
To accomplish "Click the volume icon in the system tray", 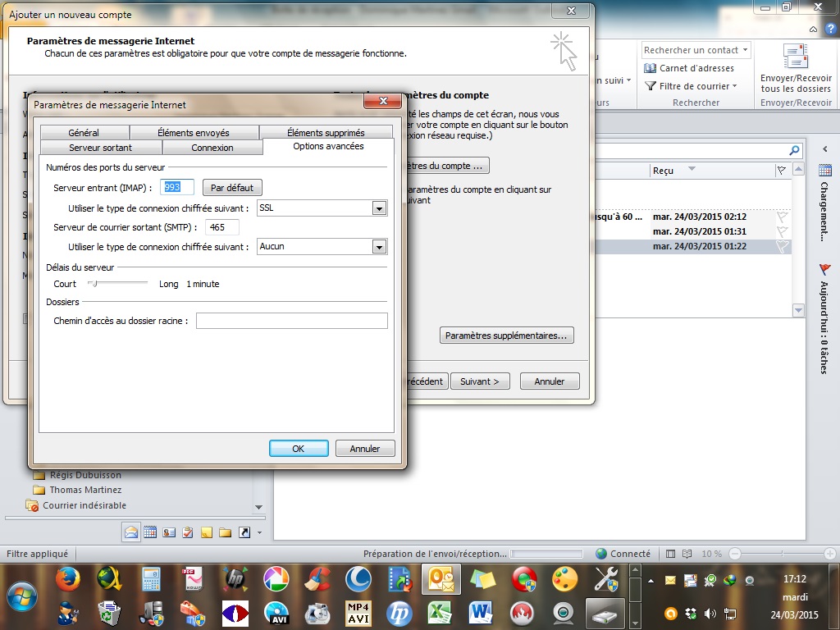I will pos(710,614).
